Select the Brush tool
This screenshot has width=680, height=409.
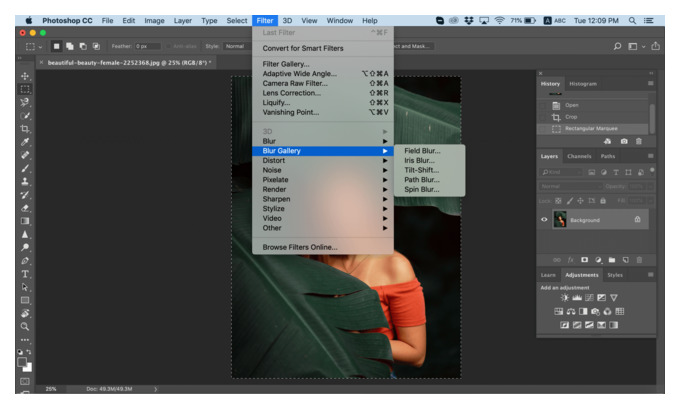click(x=25, y=168)
